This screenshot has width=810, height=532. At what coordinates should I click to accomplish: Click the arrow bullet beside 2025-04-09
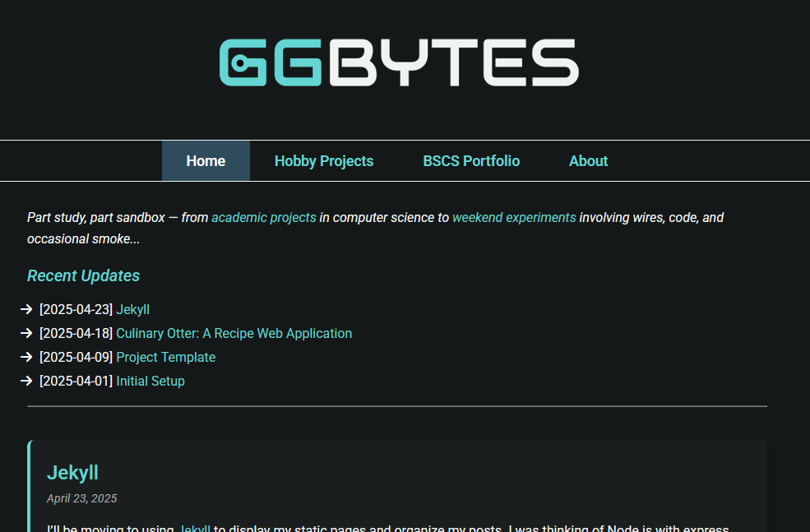(26, 357)
